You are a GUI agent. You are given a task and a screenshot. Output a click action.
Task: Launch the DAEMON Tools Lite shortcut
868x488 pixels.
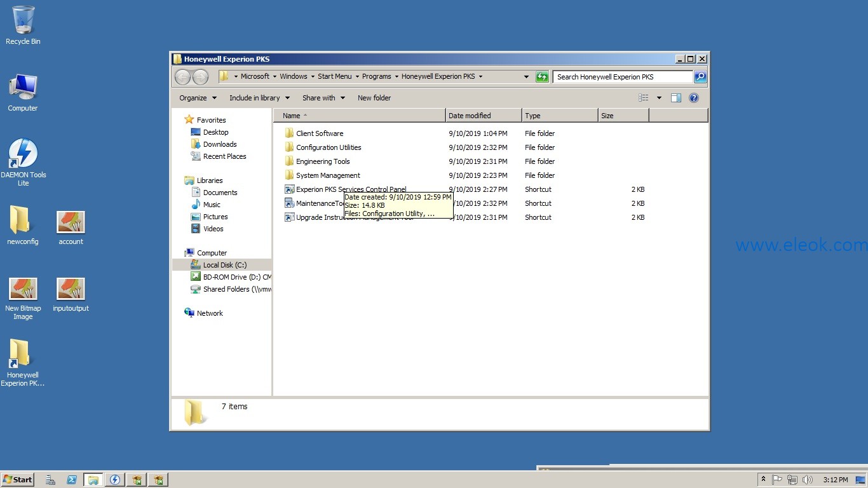[x=23, y=162]
